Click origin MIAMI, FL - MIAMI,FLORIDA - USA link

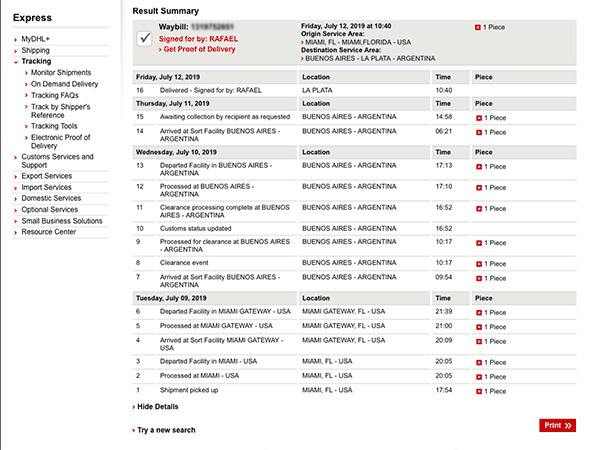tap(358, 42)
